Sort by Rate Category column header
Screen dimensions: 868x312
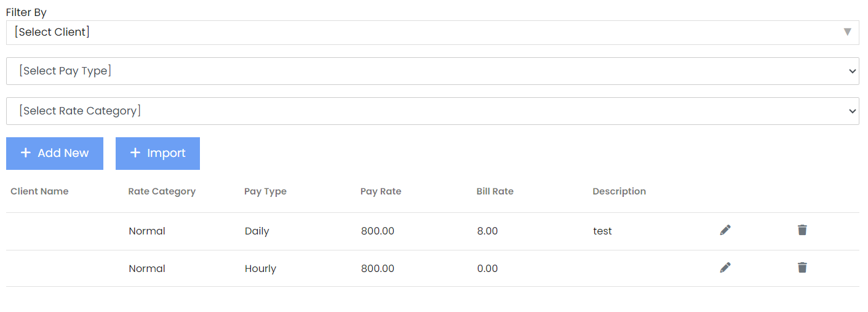[x=162, y=191]
